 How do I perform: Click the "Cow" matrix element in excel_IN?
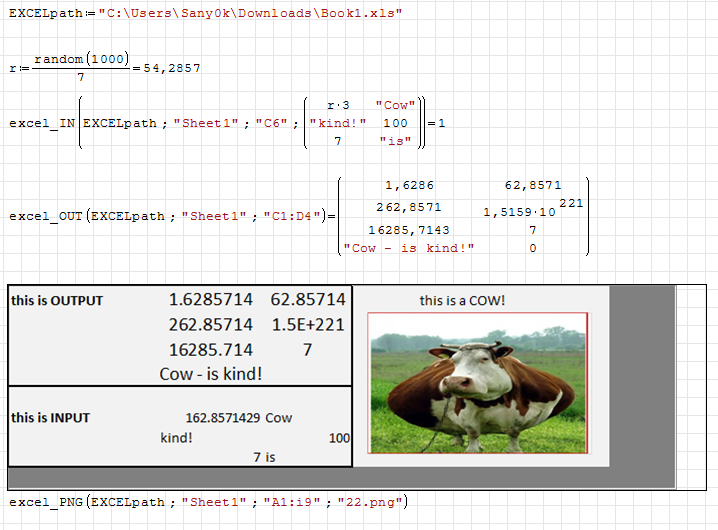pyautogui.click(x=395, y=105)
